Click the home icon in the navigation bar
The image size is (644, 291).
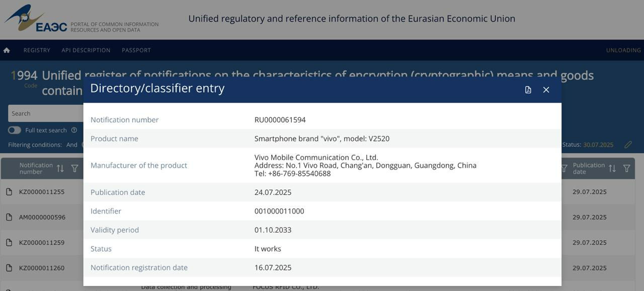click(7, 50)
